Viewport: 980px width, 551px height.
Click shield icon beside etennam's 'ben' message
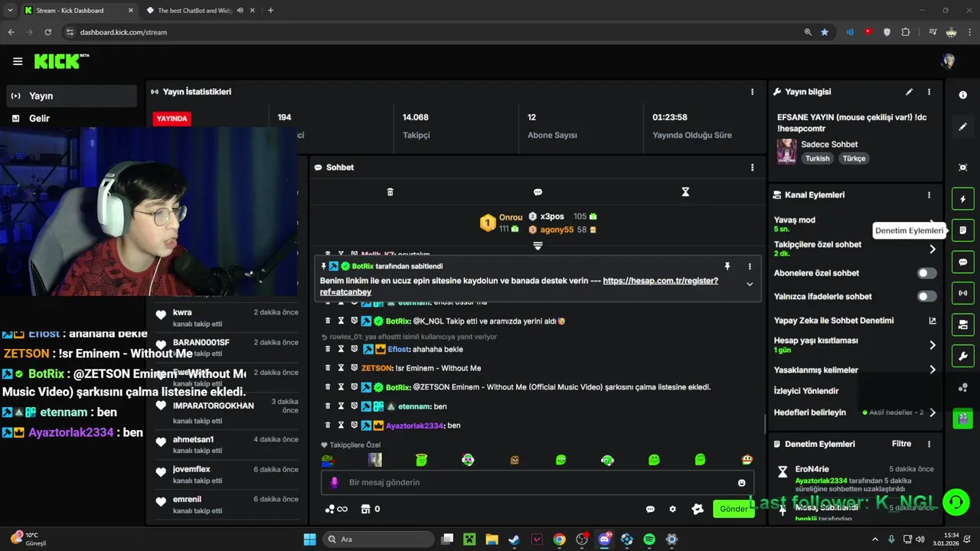354,406
